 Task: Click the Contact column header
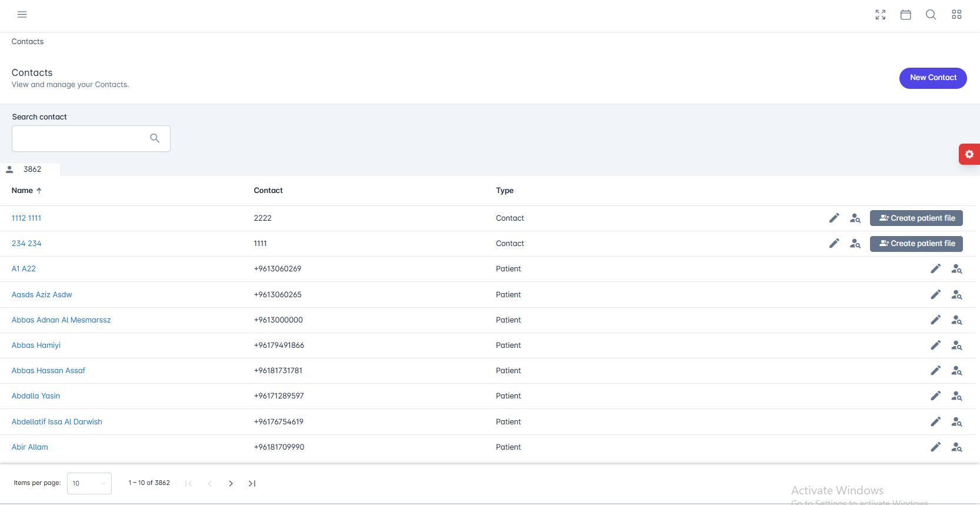pos(268,191)
